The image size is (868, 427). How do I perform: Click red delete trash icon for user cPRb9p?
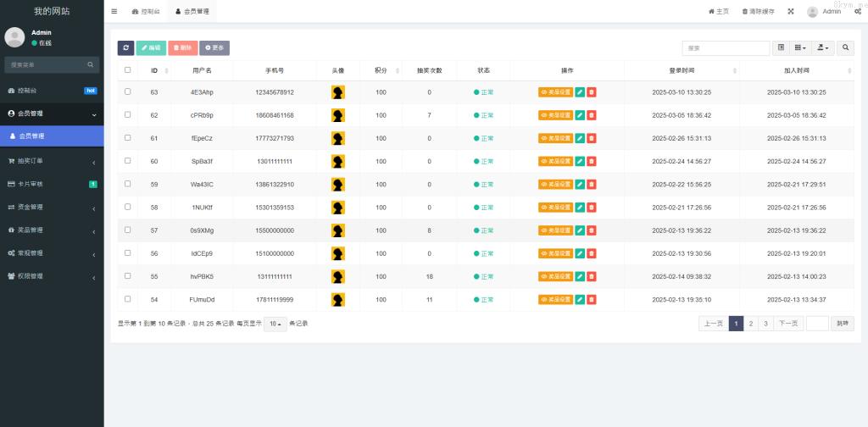pos(592,115)
